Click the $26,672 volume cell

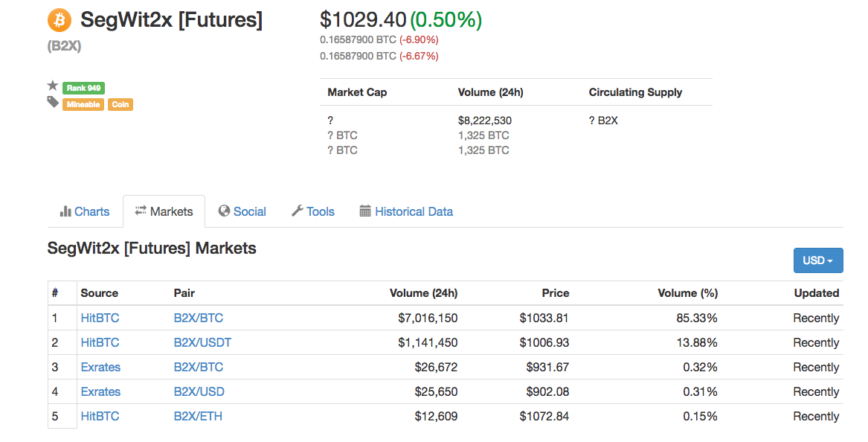[436, 368]
